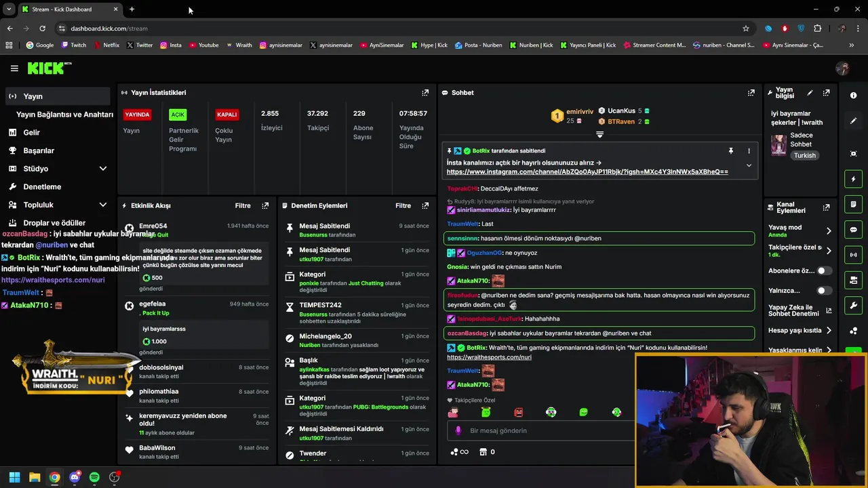Screen dimensions: 868x488
Task: Expand the leaderboard with the arrow below emirivriv
Action: (x=599, y=135)
